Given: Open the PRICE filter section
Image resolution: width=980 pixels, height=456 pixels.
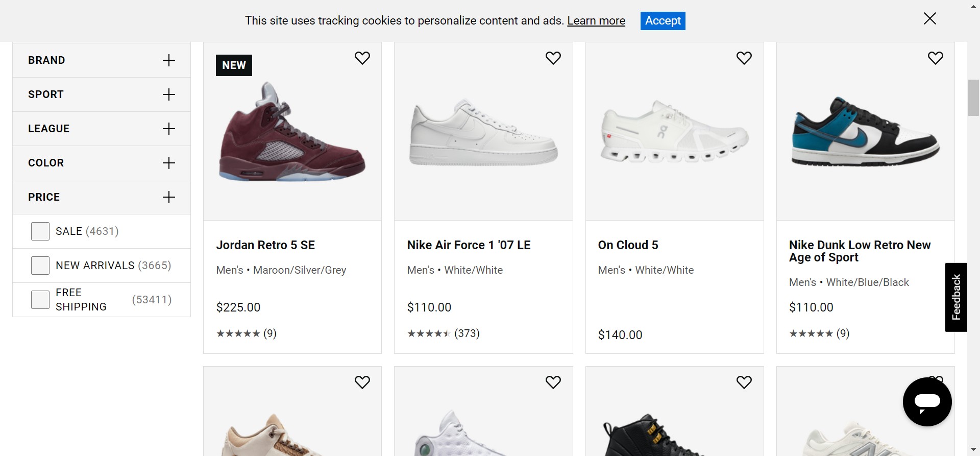Looking at the screenshot, I should (x=168, y=197).
